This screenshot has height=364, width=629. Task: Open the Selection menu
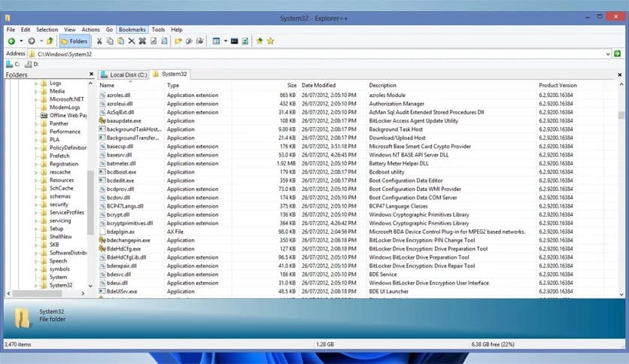[x=47, y=29]
